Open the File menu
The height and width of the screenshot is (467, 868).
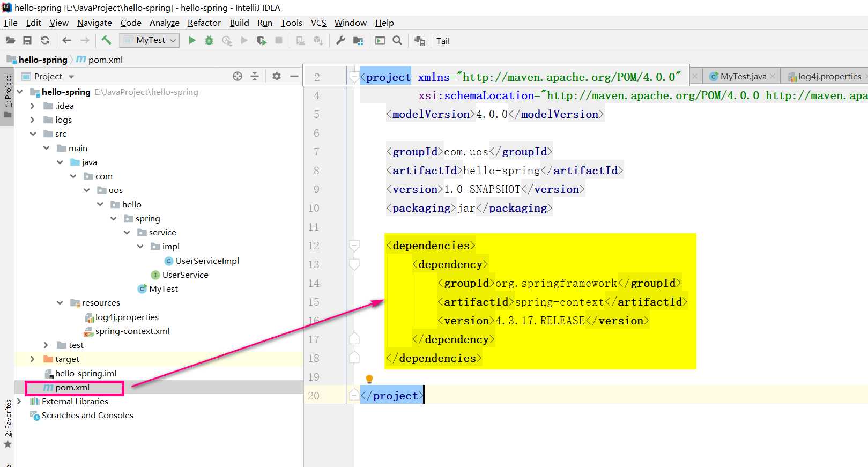[x=11, y=23]
